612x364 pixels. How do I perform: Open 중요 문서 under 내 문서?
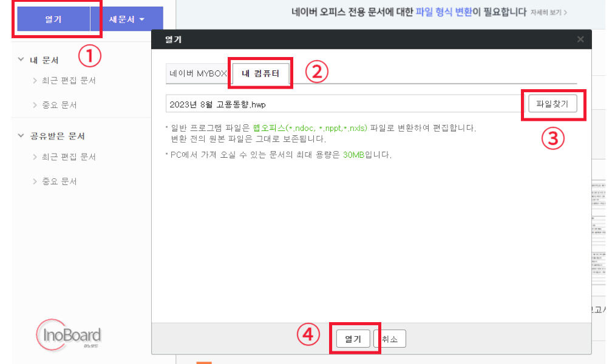[59, 105]
